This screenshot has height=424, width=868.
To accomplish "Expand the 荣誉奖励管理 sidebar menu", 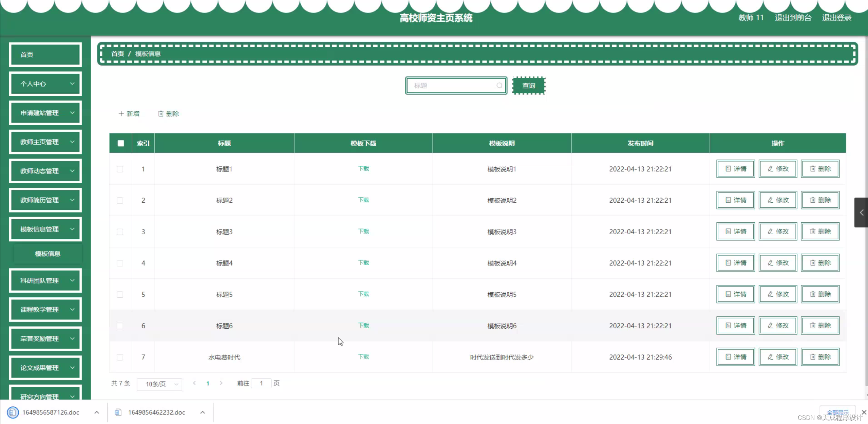I will tap(45, 338).
